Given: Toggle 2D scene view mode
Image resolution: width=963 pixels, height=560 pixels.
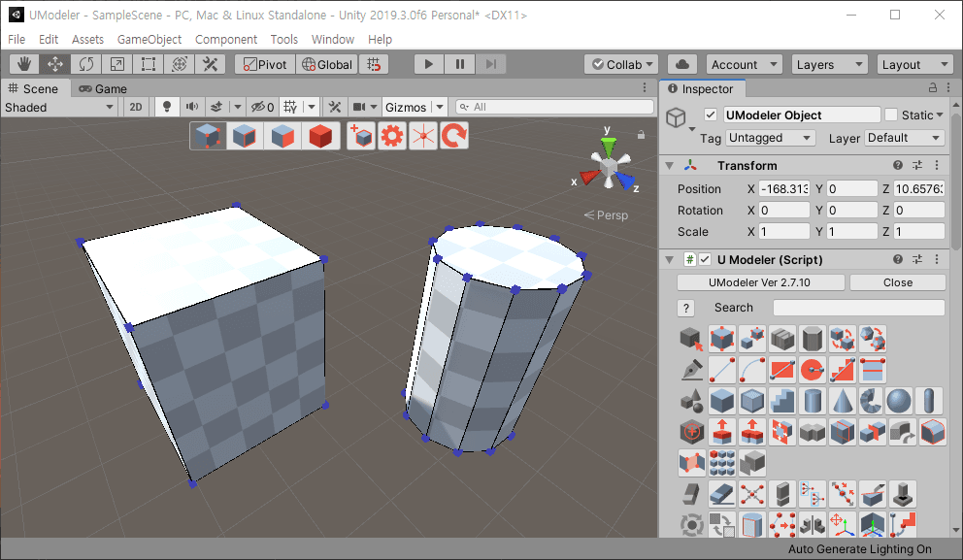Looking at the screenshot, I should 136,107.
